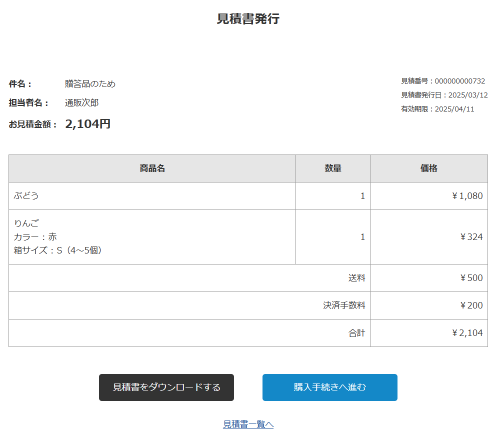Screen dimensions: 504x435
Task: Open the 見積書一覧へ link
Action: tap(248, 423)
